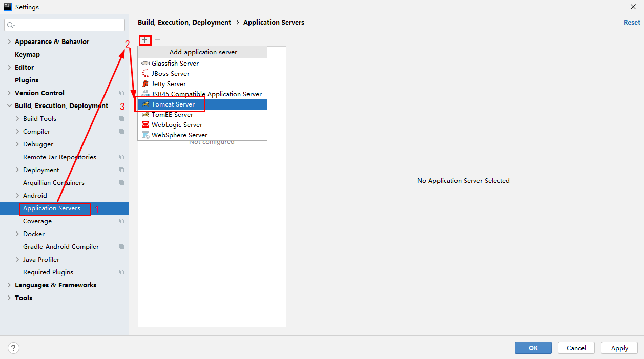The width and height of the screenshot is (644, 359).
Task: Open Gradle-Android Compiler settings
Action: pos(61,247)
